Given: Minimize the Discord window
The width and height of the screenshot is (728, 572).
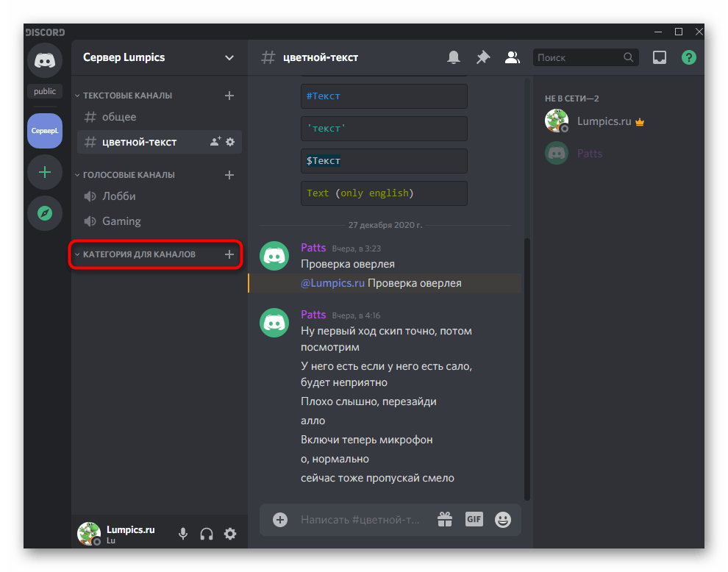Looking at the screenshot, I should [x=658, y=32].
